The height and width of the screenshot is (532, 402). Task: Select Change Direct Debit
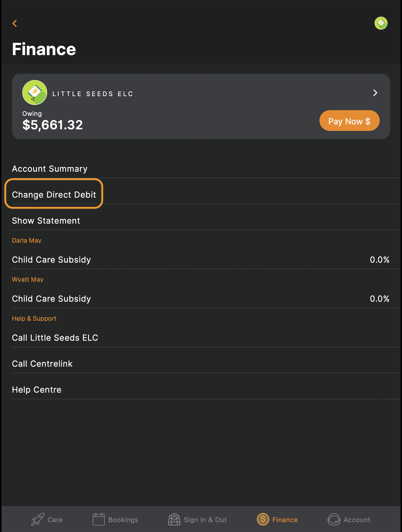[x=54, y=194]
